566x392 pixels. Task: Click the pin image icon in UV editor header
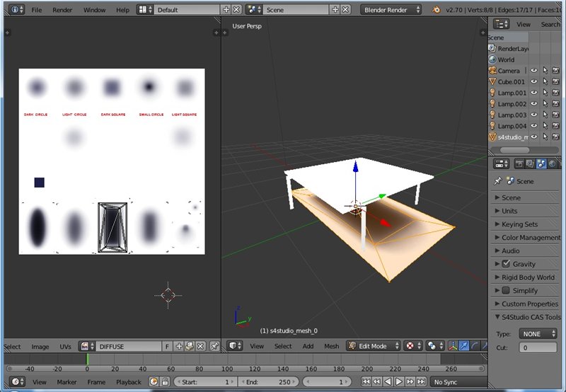click(214, 346)
